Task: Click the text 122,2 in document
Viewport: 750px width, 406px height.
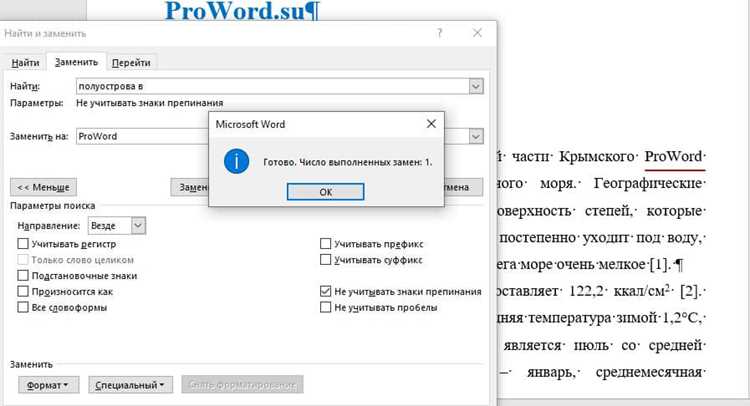Action: 586,291
